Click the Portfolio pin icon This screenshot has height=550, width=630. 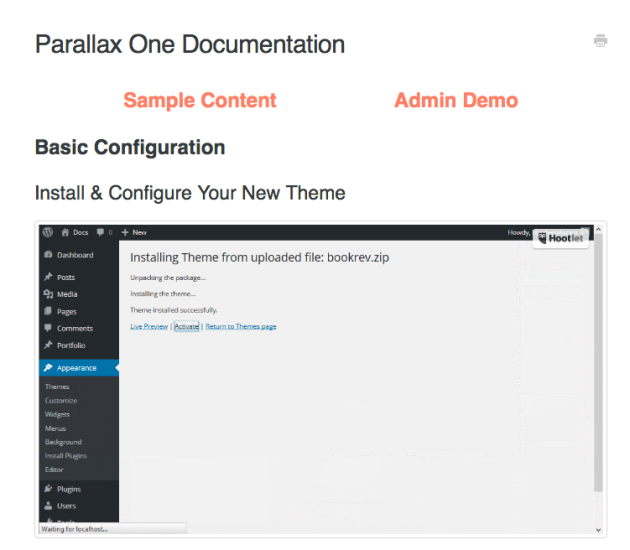pos(48,345)
